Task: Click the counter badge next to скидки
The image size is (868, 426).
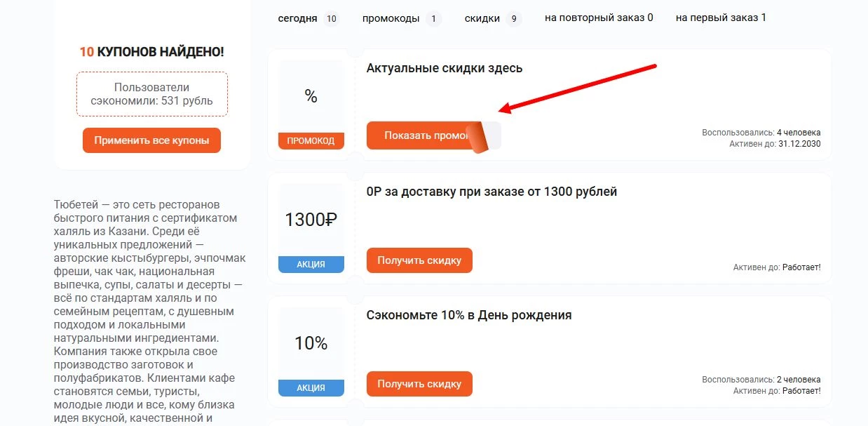Action: pos(515,18)
